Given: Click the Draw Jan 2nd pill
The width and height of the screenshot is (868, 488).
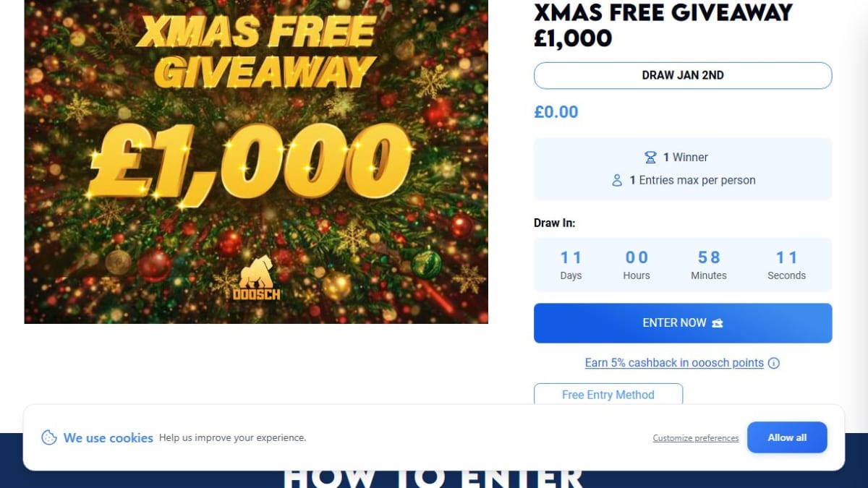Looking at the screenshot, I should click(x=683, y=75).
